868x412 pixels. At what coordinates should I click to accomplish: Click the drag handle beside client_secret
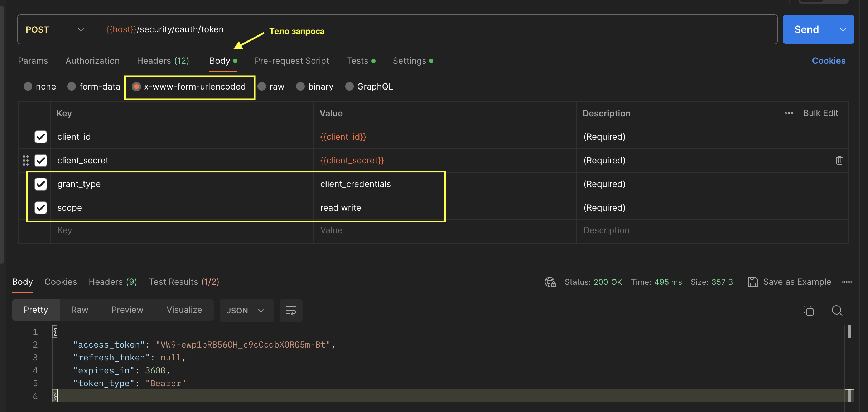[x=26, y=161]
